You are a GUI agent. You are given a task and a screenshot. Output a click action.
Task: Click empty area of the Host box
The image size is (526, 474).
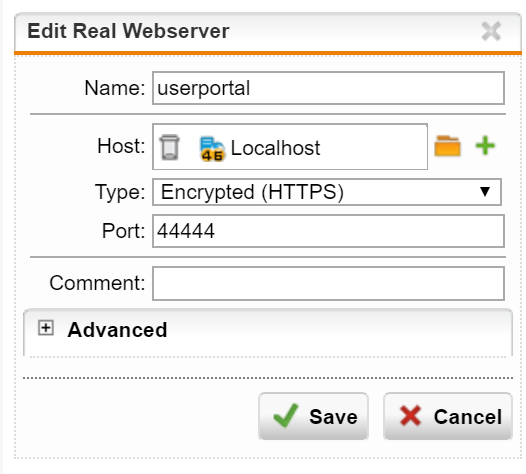pyautogui.click(x=372, y=147)
